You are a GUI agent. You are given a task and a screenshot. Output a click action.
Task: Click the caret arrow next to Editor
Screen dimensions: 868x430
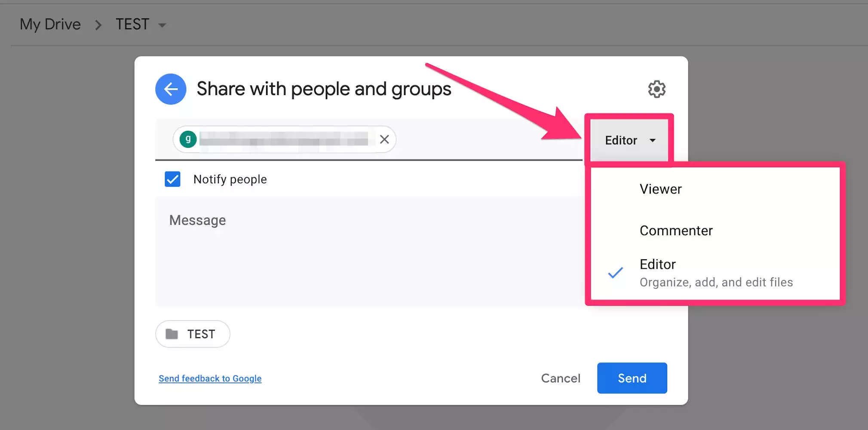tap(653, 141)
